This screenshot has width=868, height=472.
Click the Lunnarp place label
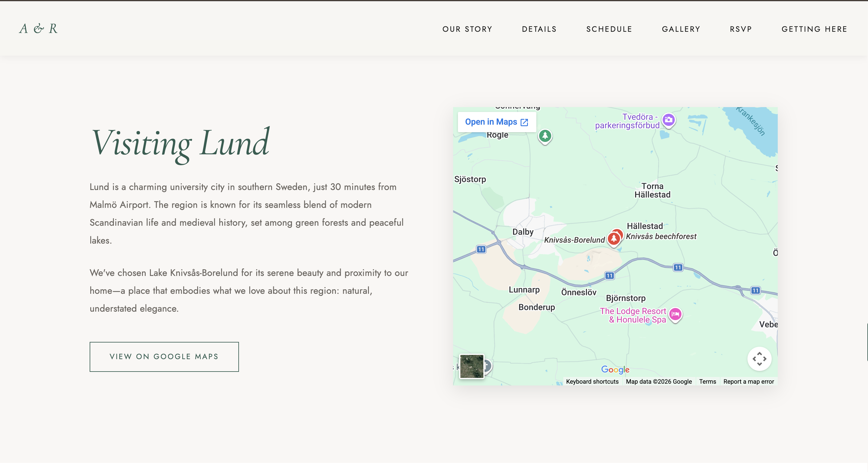pyautogui.click(x=524, y=290)
